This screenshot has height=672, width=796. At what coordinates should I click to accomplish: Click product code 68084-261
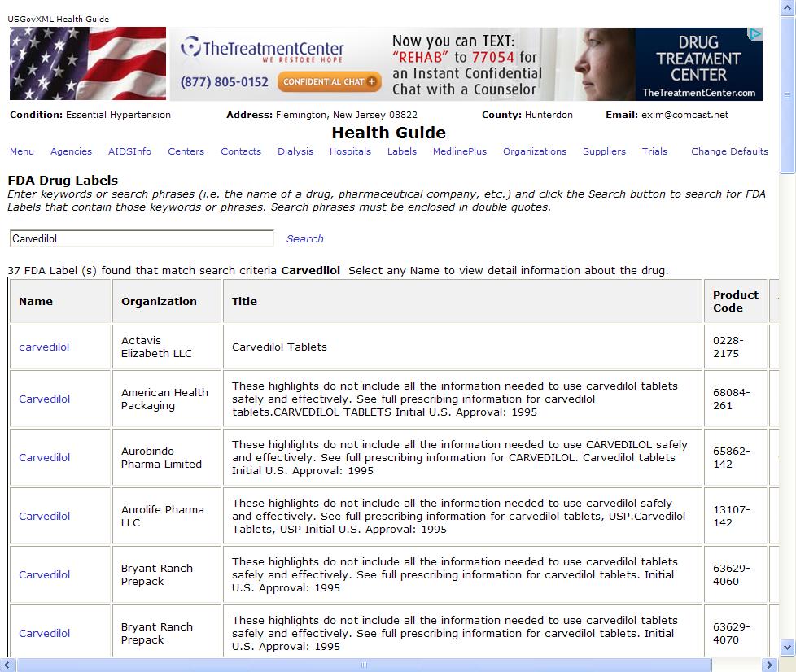coord(732,399)
